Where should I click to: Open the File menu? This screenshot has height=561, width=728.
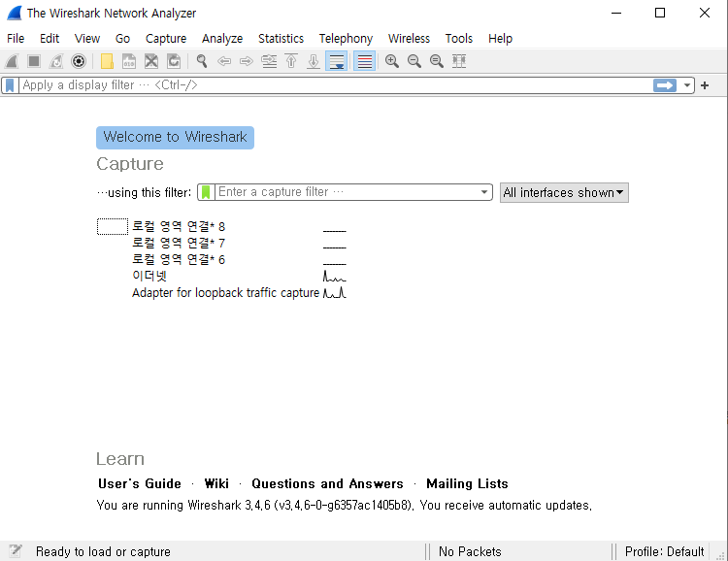point(16,39)
